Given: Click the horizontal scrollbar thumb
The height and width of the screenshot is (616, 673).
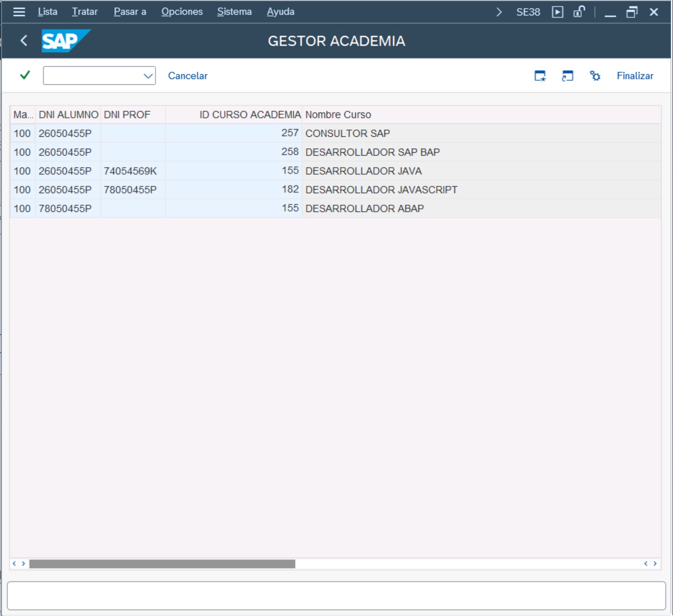Looking at the screenshot, I should click(x=162, y=564).
